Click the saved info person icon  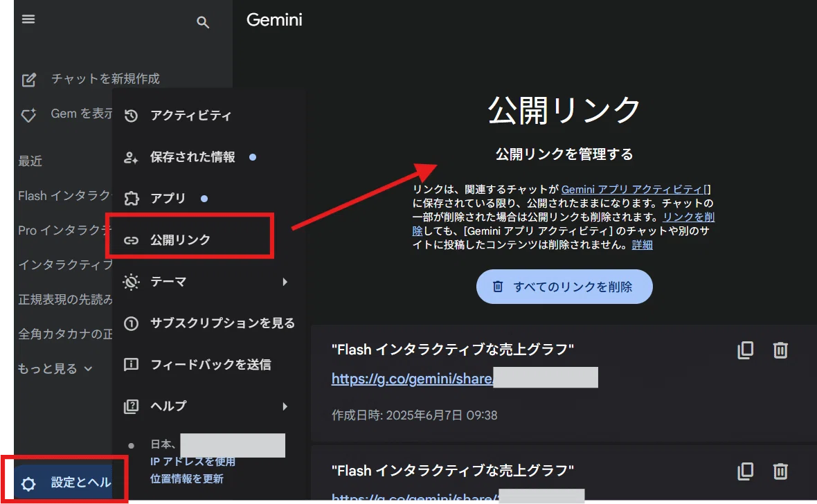click(x=132, y=157)
